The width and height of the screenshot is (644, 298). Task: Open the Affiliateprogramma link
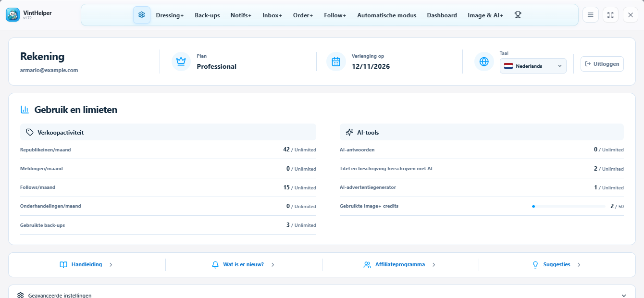[x=400, y=265]
